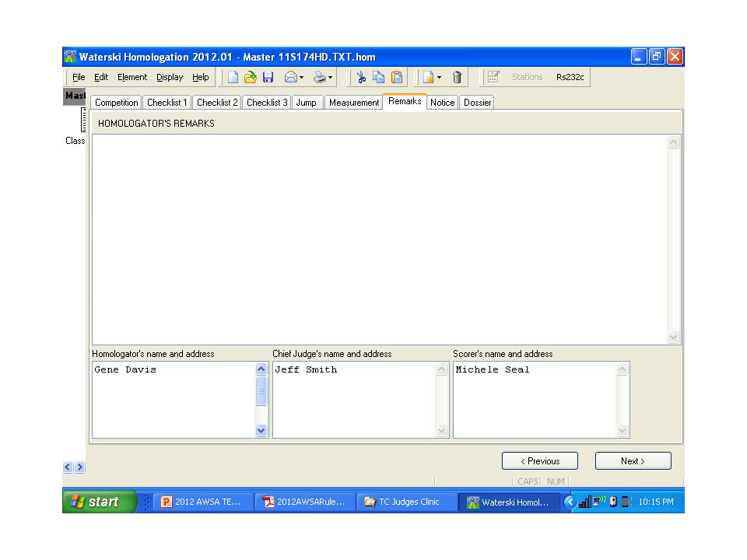Open the dropdown arrow beside the printer icon
747x560 pixels.
[330, 78]
